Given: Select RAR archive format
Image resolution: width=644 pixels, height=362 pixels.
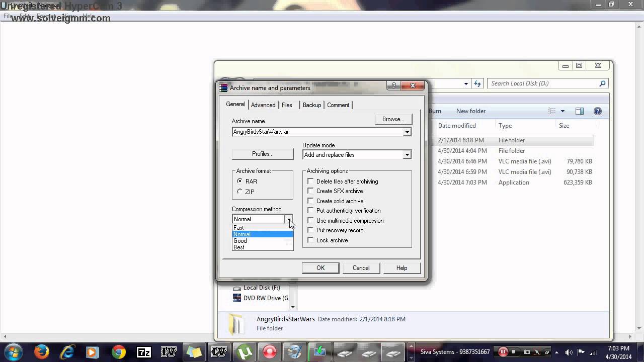Looking at the screenshot, I should point(240,181).
